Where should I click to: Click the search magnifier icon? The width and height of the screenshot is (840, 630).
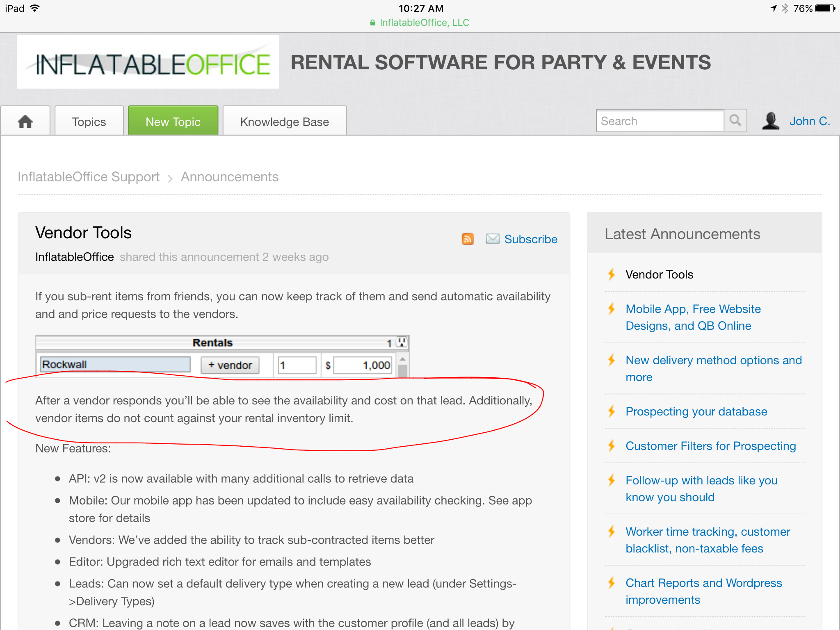[735, 121]
